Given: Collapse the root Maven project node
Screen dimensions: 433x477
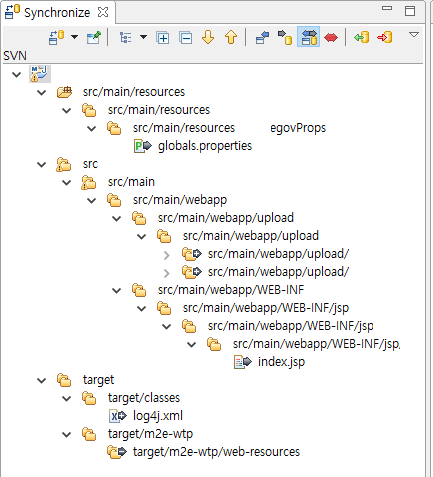Looking at the screenshot, I should point(16,74).
